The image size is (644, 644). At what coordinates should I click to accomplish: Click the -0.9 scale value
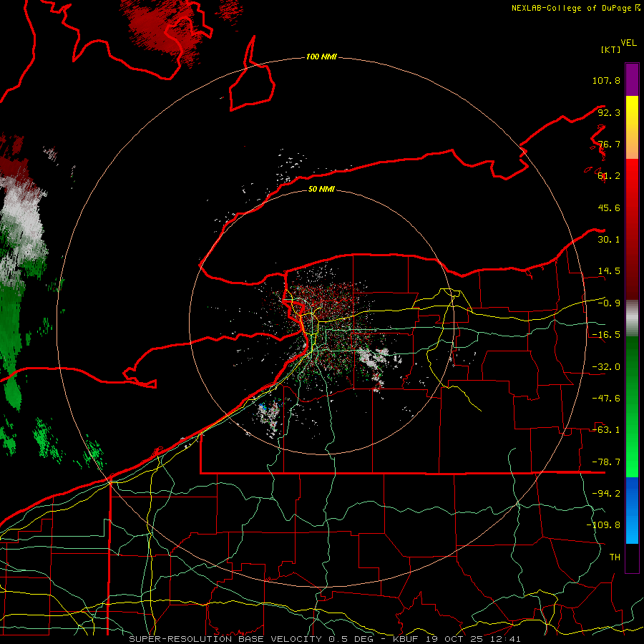[x=609, y=303]
